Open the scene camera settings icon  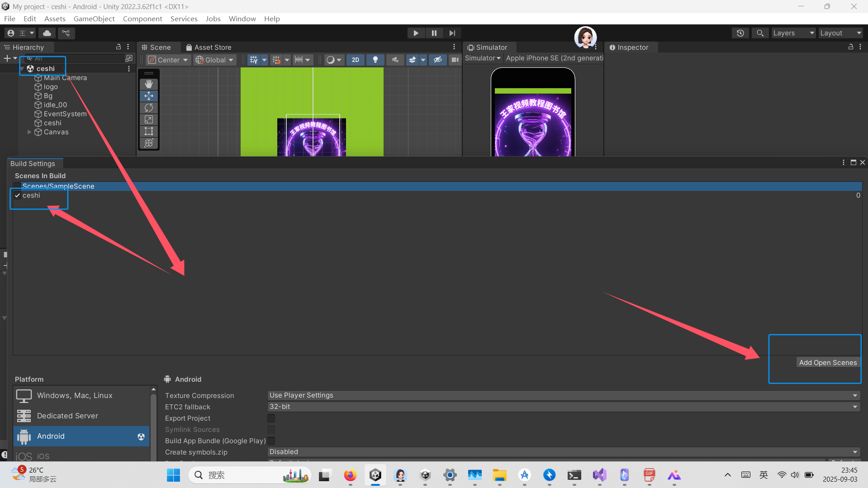click(x=455, y=60)
